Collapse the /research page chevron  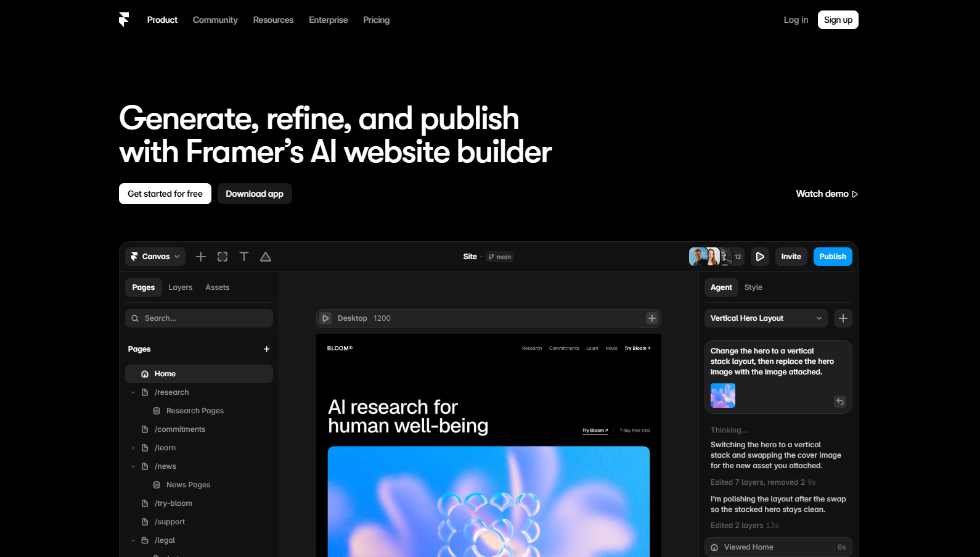tap(133, 392)
